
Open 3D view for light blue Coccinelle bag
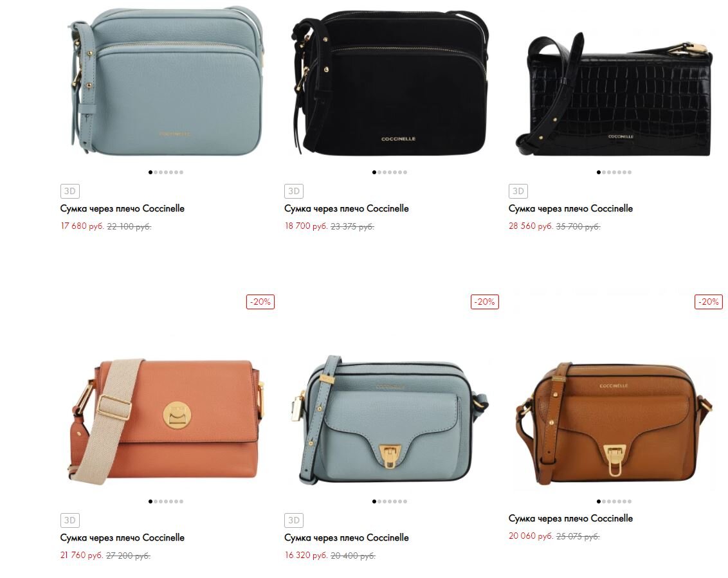[x=70, y=191]
